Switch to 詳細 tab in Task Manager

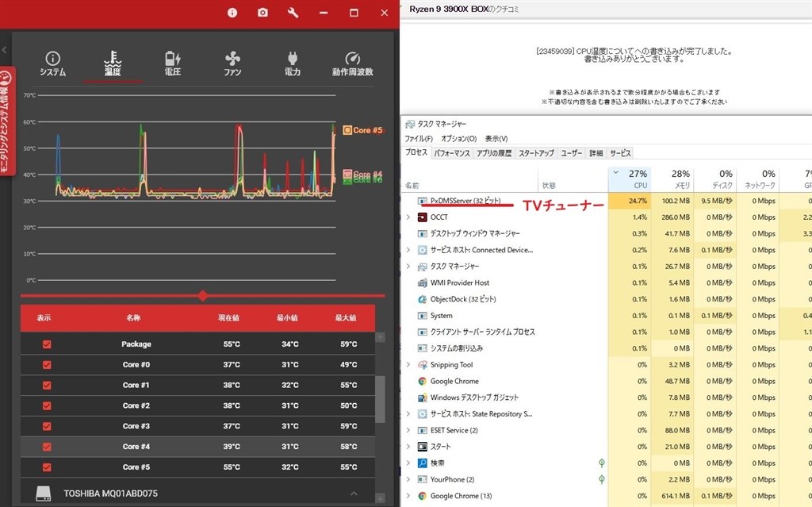tap(596, 153)
